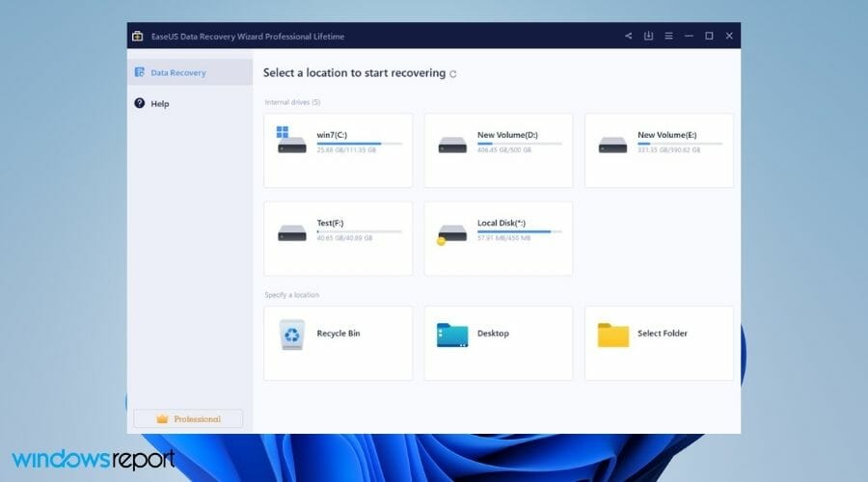Choose the Recycle Bin location

tap(339, 343)
